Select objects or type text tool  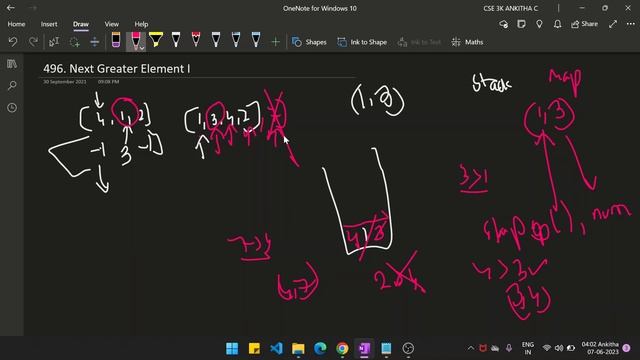[54, 42]
